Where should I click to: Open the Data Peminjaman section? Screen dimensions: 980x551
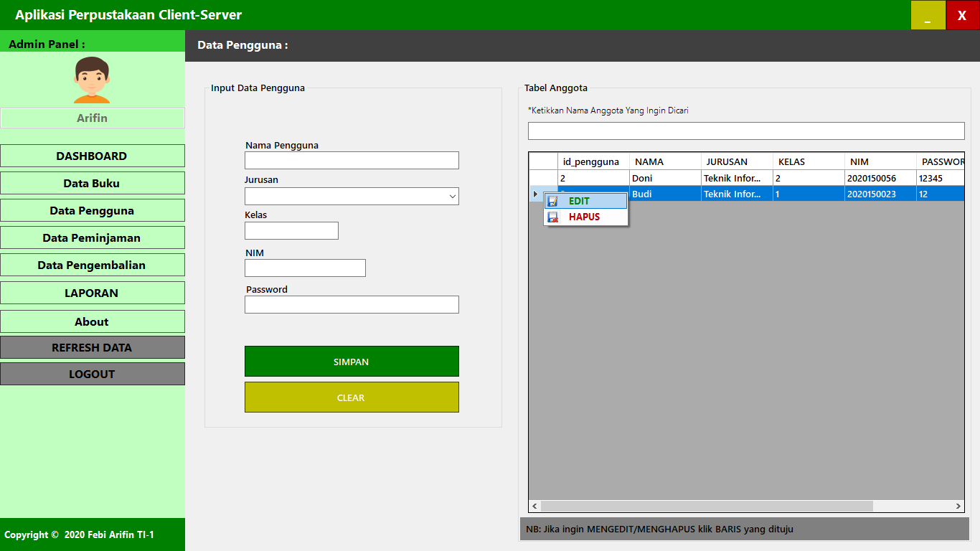93,237
